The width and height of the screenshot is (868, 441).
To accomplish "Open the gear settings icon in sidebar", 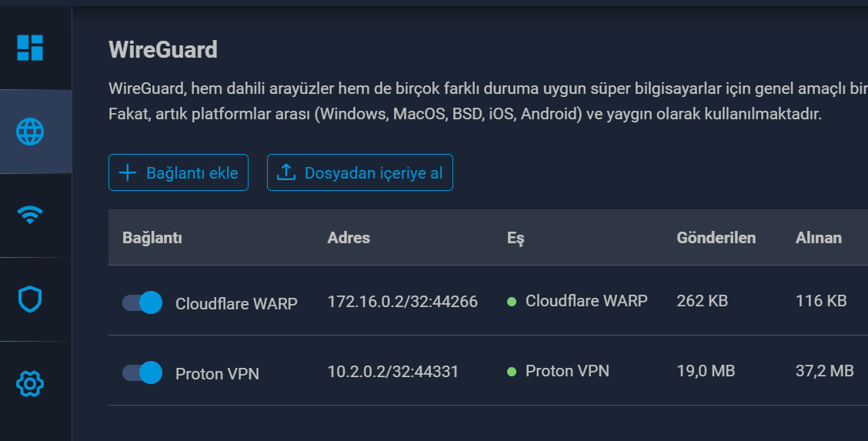I will (x=30, y=383).
